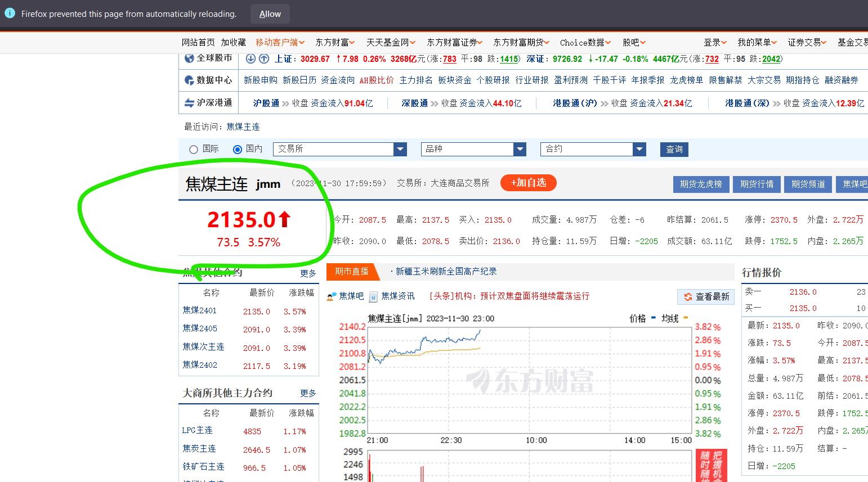Click the 上证 index link
Image resolution: width=868 pixels, height=482 pixels.
tap(284, 59)
